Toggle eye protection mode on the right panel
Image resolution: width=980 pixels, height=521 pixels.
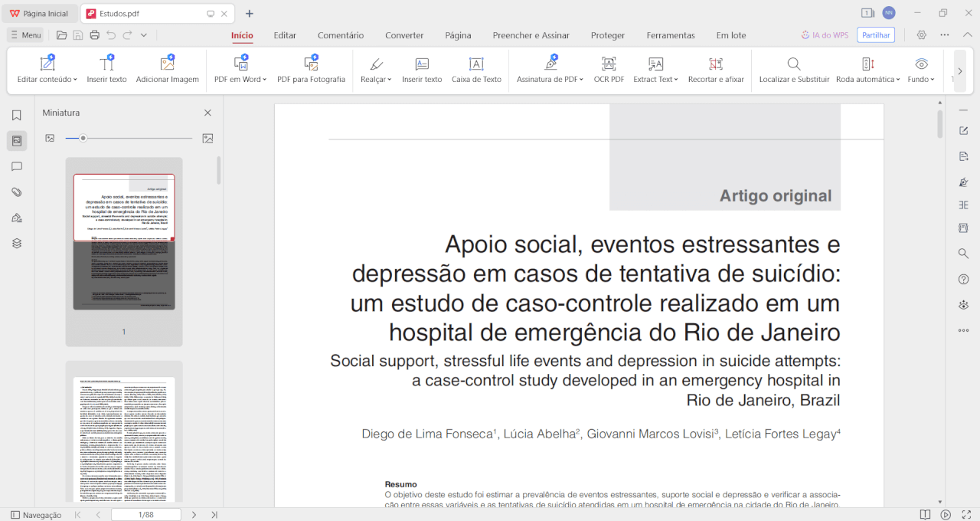[963, 304]
